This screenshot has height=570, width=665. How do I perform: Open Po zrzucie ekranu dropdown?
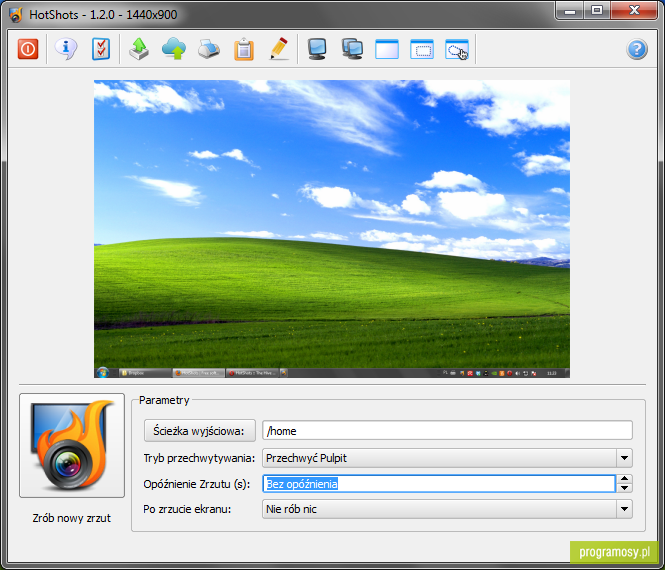click(447, 509)
